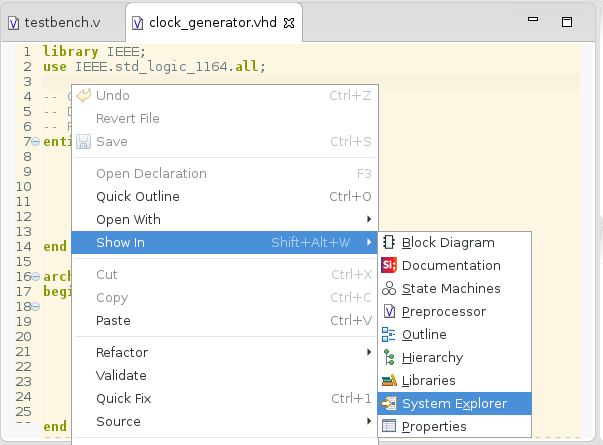Screen dimensions: 603x445
Task: Expand the Source submenu arrow
Action: point(369,421)
